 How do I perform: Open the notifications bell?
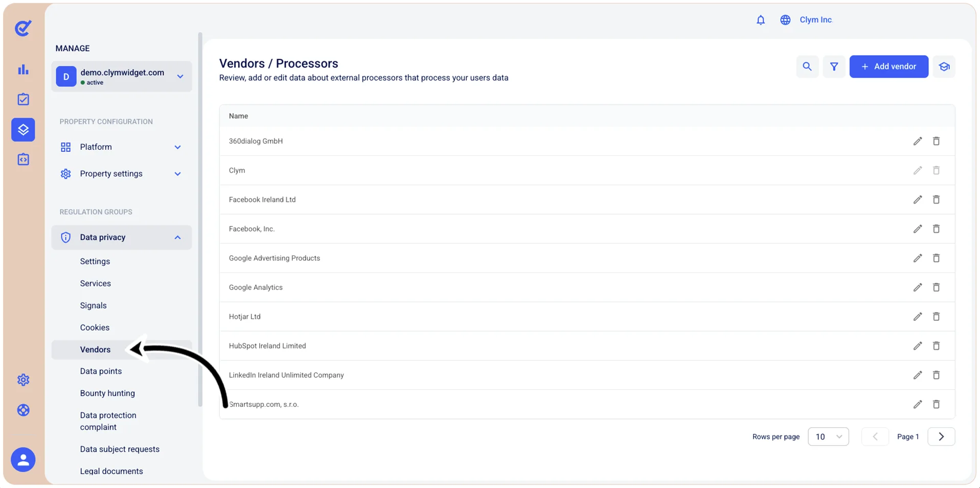pyautogui.click(x=761, y=20)
